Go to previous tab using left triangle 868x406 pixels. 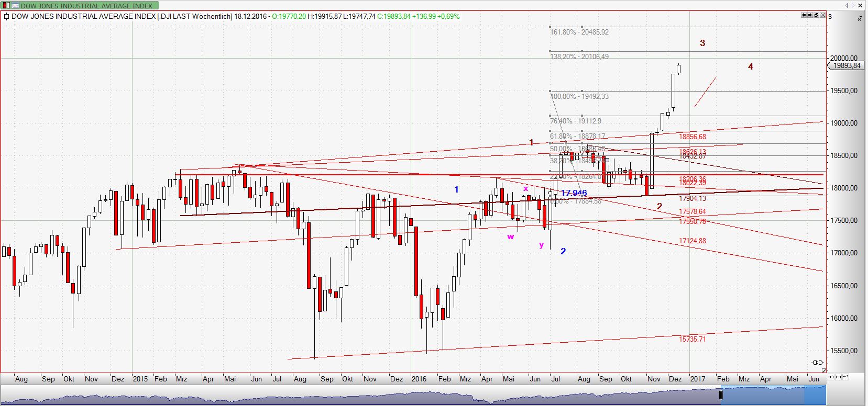pos(847,6)
